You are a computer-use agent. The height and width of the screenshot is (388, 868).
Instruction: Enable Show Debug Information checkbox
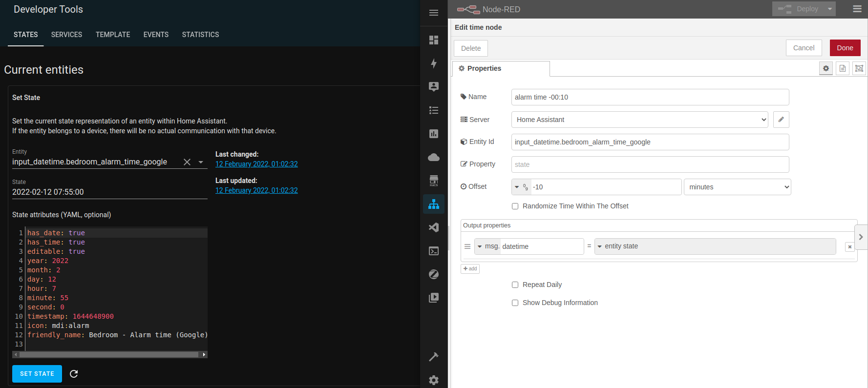[x=515, y=303]
